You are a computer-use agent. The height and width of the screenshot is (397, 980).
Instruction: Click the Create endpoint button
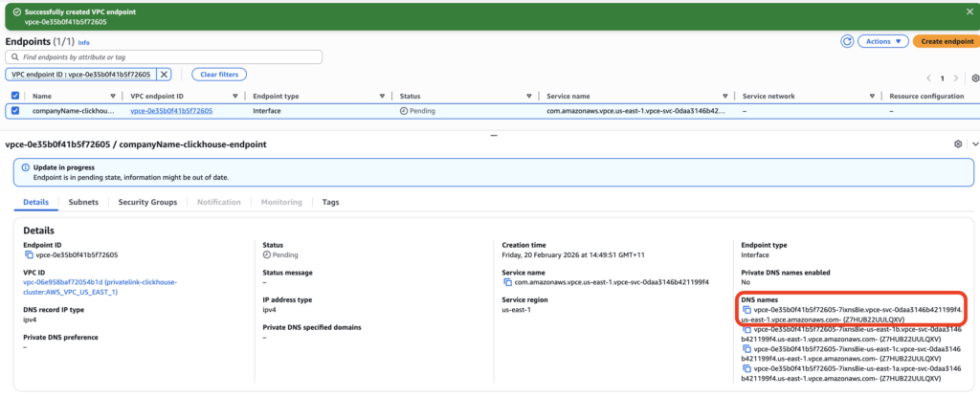pos(943,41)
